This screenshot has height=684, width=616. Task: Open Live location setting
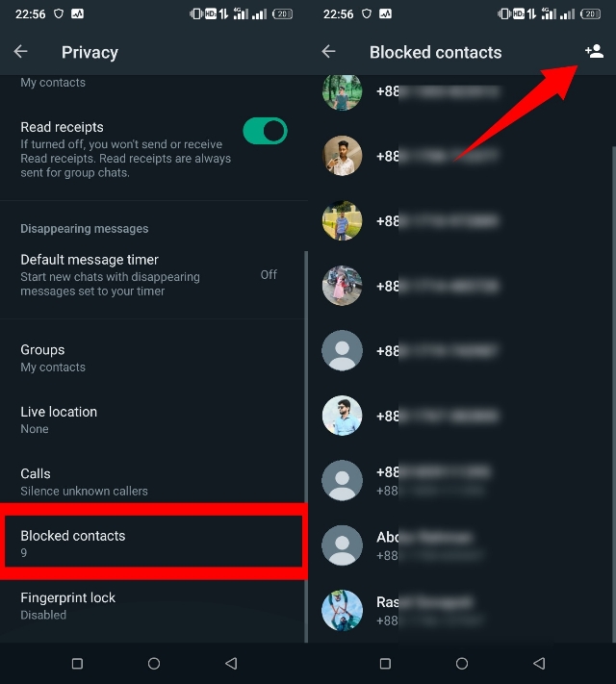[144, 419]
